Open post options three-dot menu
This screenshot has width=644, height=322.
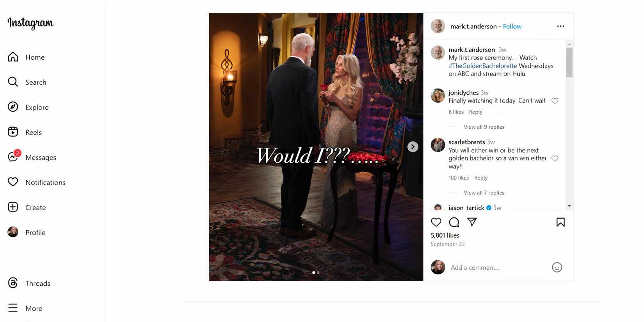coord(560,26)
